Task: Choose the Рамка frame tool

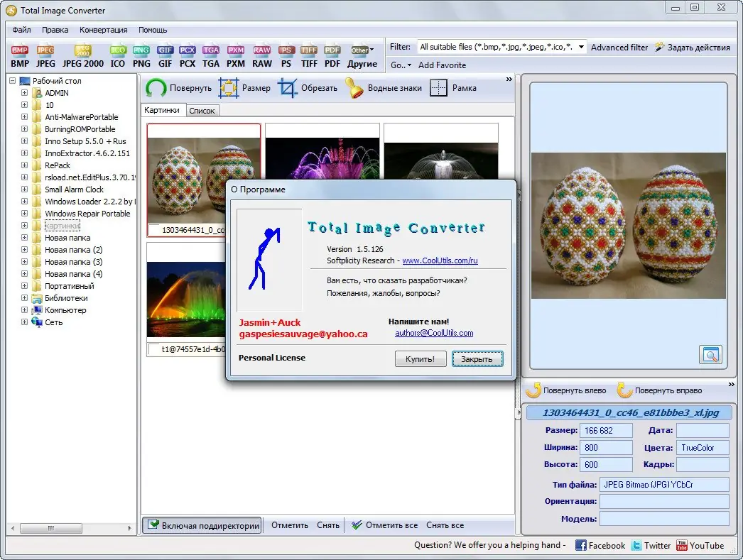Action: click(453, 88)
